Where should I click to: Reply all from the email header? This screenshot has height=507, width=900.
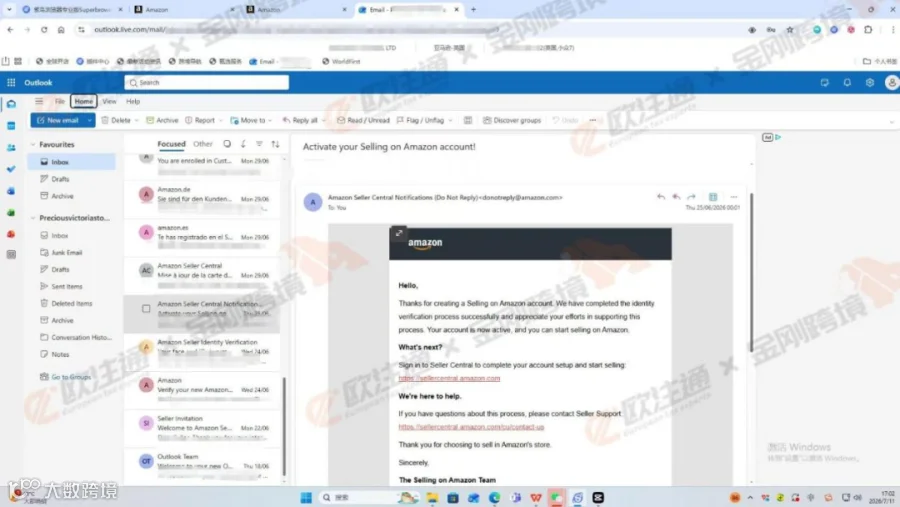click(x=676, y=197)
